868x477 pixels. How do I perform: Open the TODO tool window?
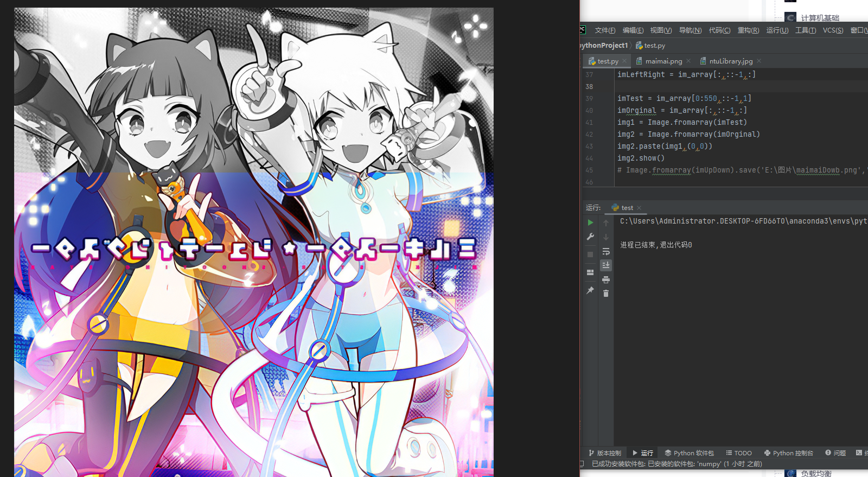pos(739,453)
